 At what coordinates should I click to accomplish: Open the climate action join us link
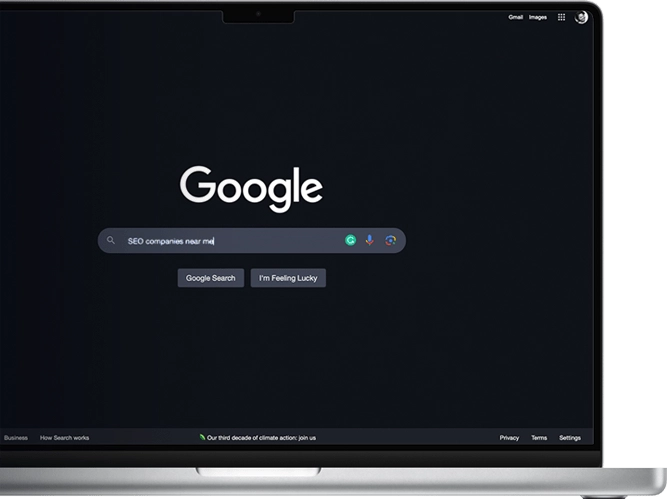coord(261,438)
